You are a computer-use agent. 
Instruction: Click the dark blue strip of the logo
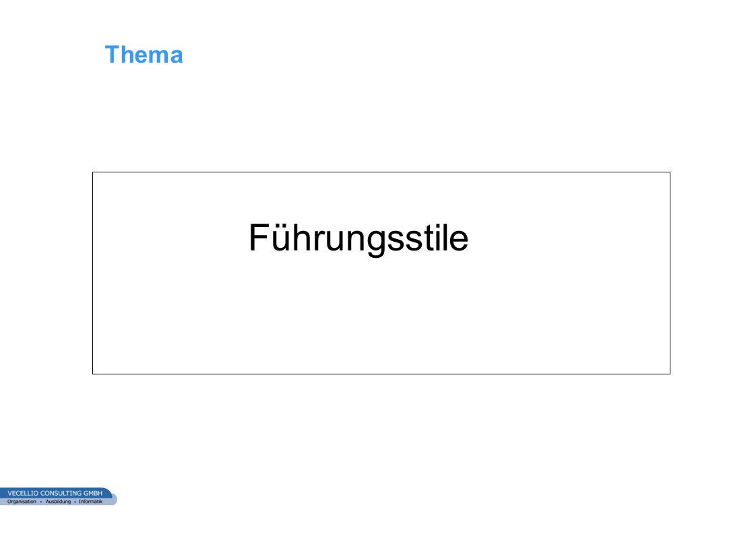click(55, 493)
